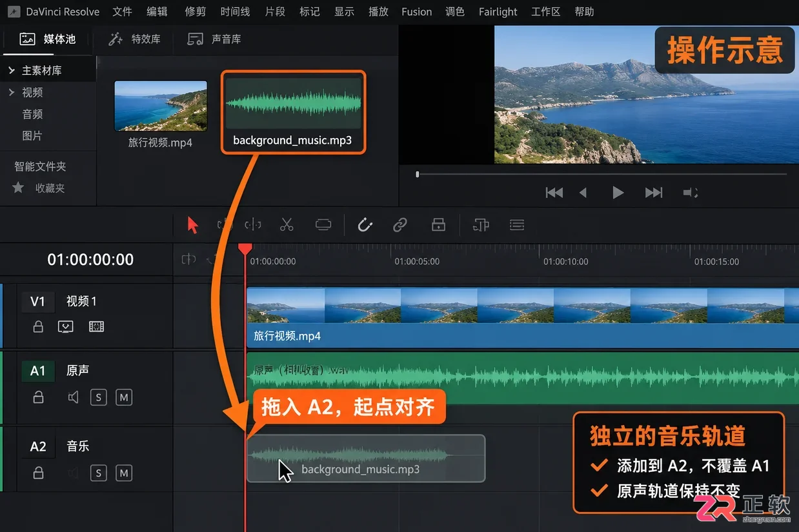Select the 旅行视频.mp4 clip on track V1
799x532 pixels.
(x=522, y=317)
